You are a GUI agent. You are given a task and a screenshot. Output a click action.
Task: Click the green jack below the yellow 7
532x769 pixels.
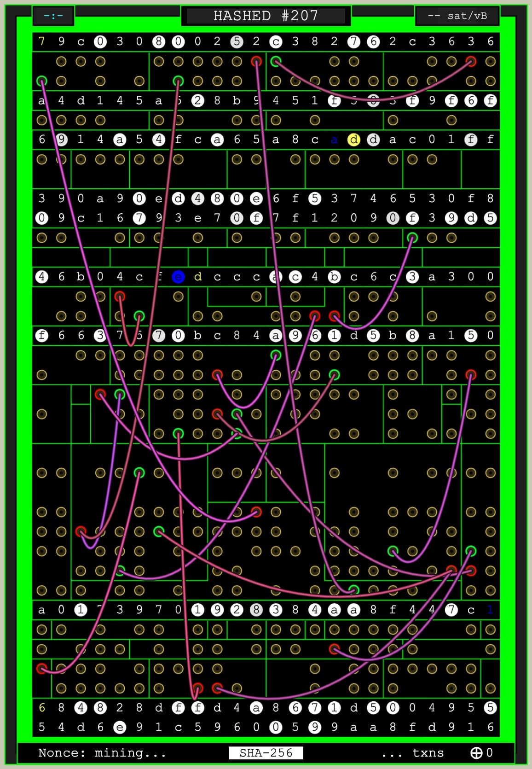point(42,81)
